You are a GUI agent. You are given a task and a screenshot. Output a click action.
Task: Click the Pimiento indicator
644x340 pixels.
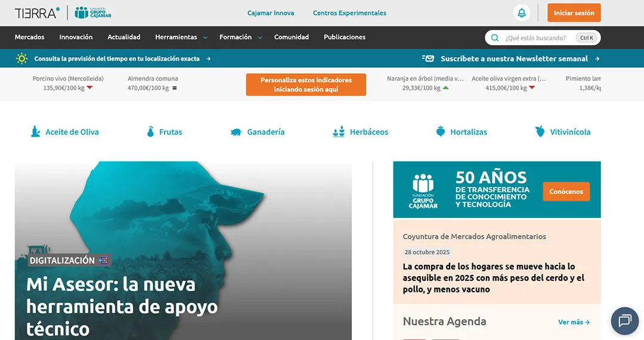pyautogui.click(x=583, y=83)
